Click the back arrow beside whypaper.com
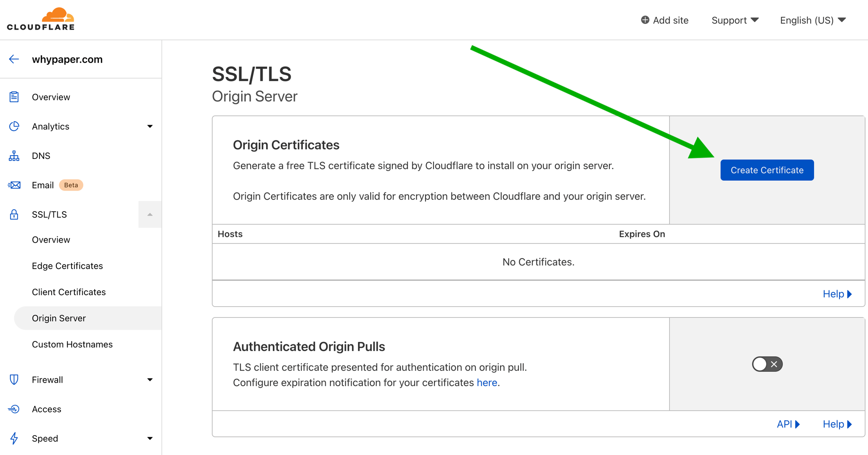 (x=14, y=59)
